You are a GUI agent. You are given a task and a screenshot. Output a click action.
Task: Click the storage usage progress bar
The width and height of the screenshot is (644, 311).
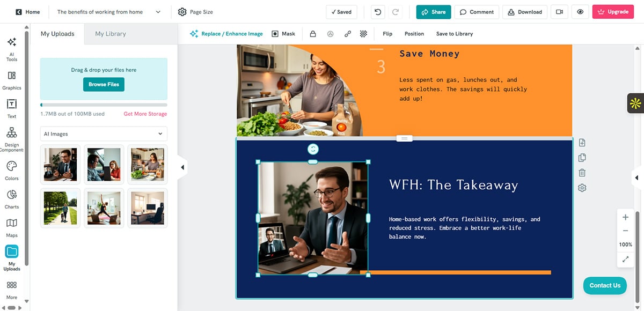tap(103, 105)
